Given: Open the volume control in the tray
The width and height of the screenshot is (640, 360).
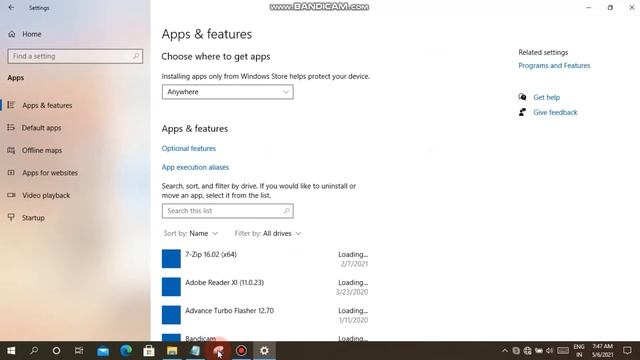Looking at the screenshot, I should [549, 351].
